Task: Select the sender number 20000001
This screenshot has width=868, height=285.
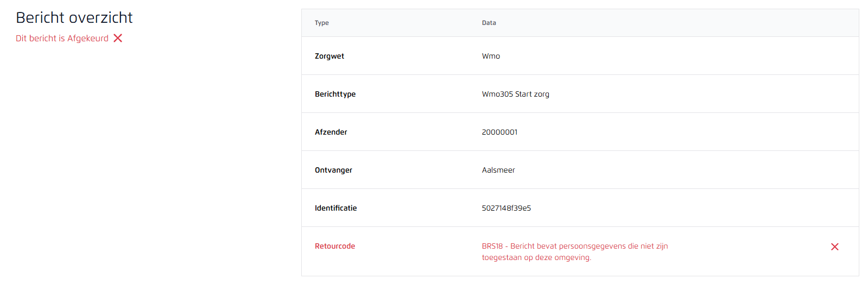Action: tap(499, 132)
